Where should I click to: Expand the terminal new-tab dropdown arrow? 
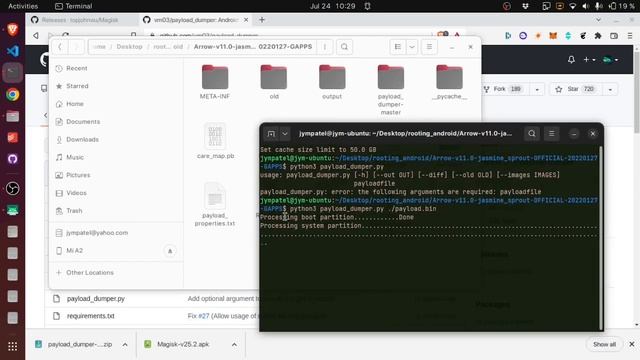pyautogui.click(x=285, y=133)
